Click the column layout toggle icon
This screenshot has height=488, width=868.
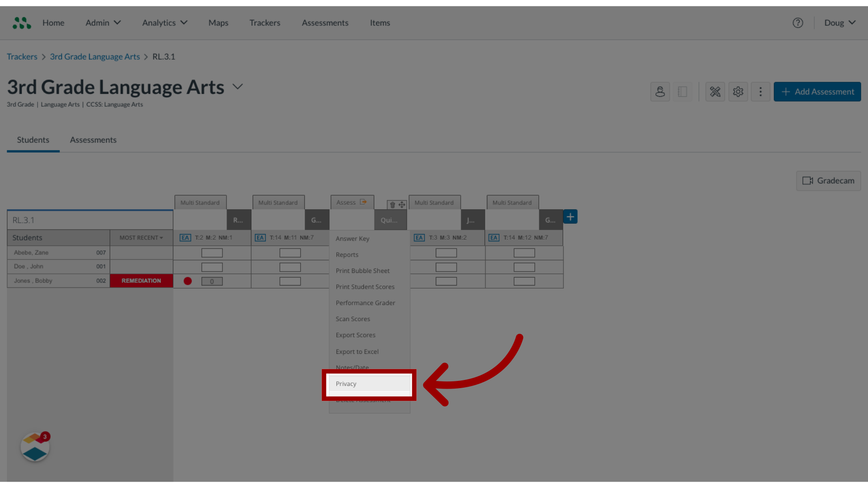(683, 91)
